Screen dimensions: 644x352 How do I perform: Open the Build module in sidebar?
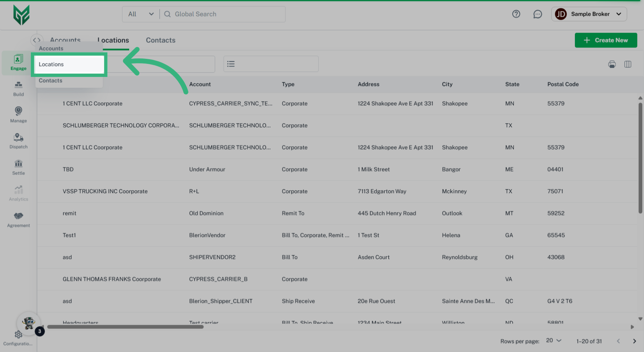(18, 89)
